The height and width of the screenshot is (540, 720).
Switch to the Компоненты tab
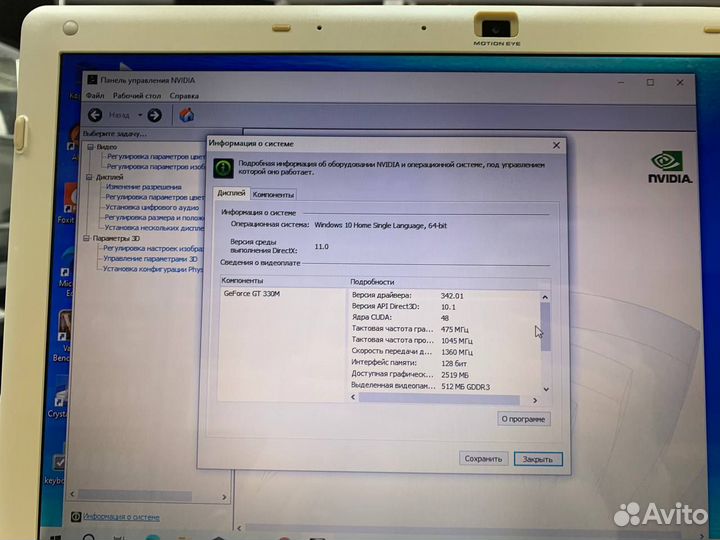[273, 194]
